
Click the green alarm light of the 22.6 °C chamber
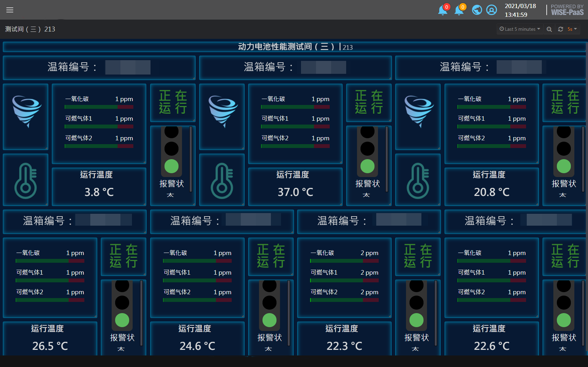(x=564, y=320)
